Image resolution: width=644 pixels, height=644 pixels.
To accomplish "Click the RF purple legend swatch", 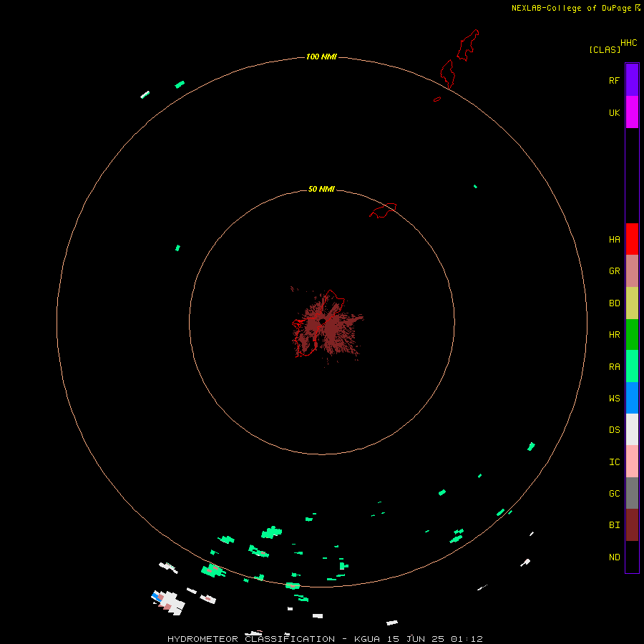I will click(632, 80).
